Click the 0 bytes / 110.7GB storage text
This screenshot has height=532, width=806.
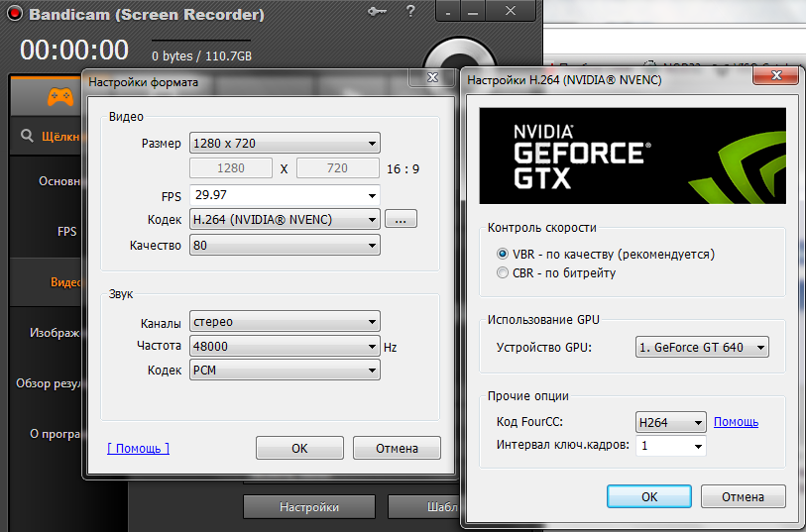pyautogui.click(x=202, y=55)
